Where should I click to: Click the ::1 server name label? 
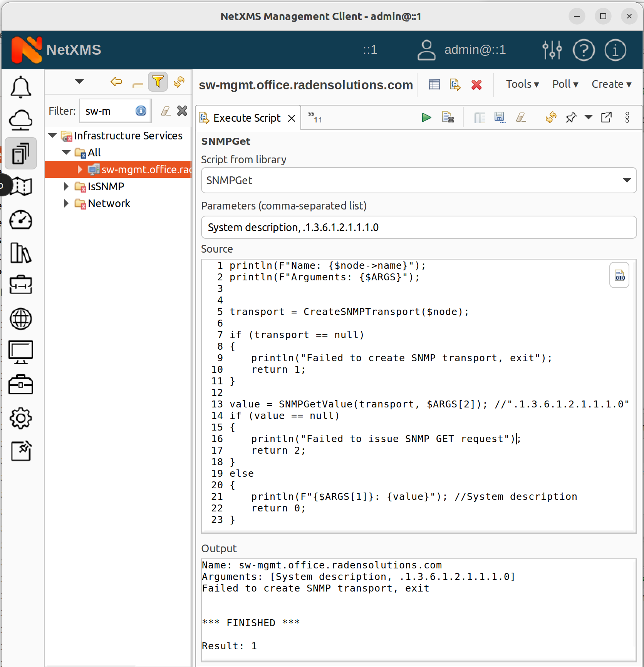tap(370, 50)
